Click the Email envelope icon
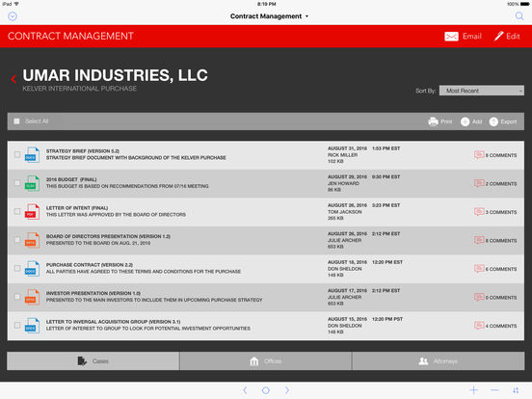The height and width of the screenshot is (399, 532). click(451, 37)
